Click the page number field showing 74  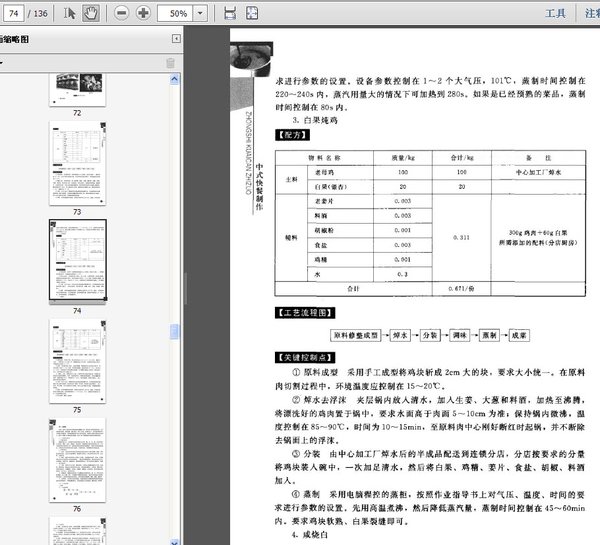pos(15,14)
